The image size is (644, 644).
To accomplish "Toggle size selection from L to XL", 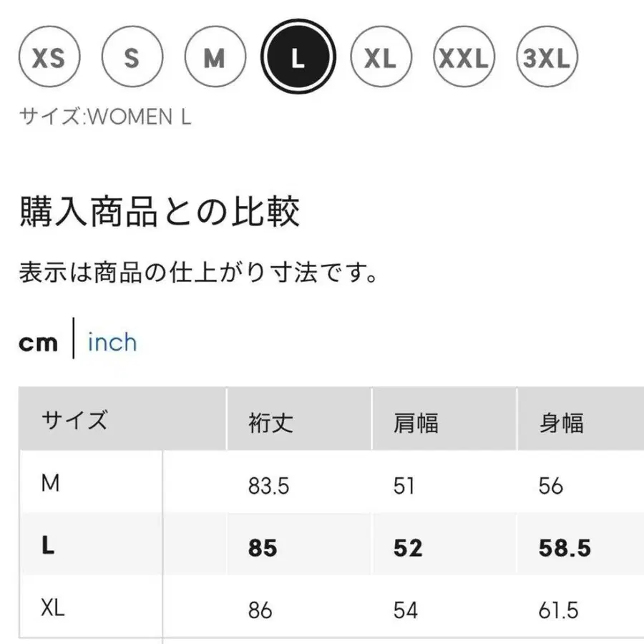I will pos(381,57).
